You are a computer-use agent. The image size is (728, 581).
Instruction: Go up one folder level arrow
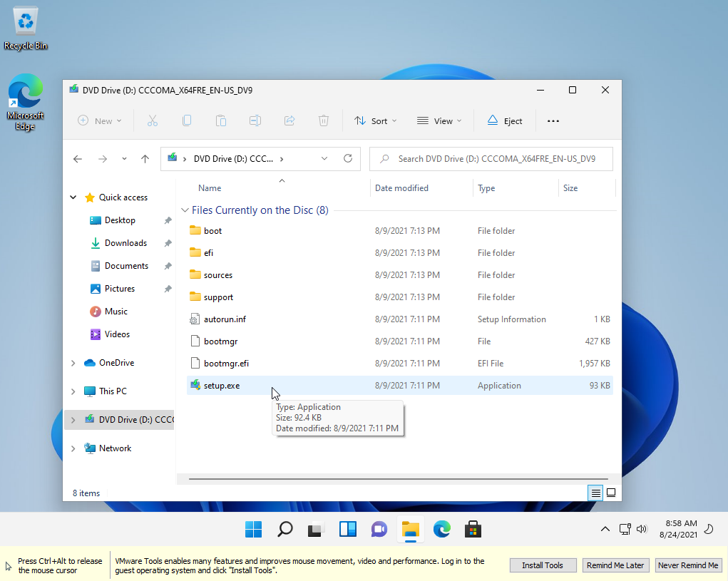(x=145, y=159)
